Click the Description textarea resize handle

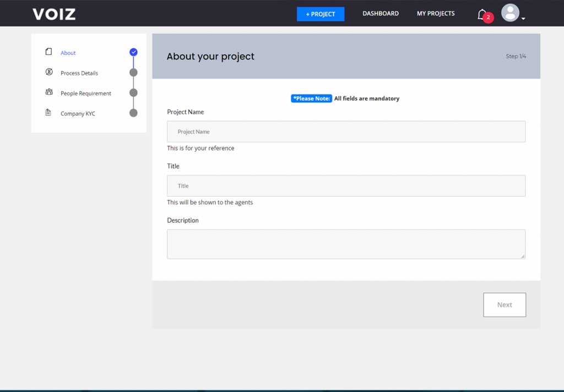click(523, 257)
